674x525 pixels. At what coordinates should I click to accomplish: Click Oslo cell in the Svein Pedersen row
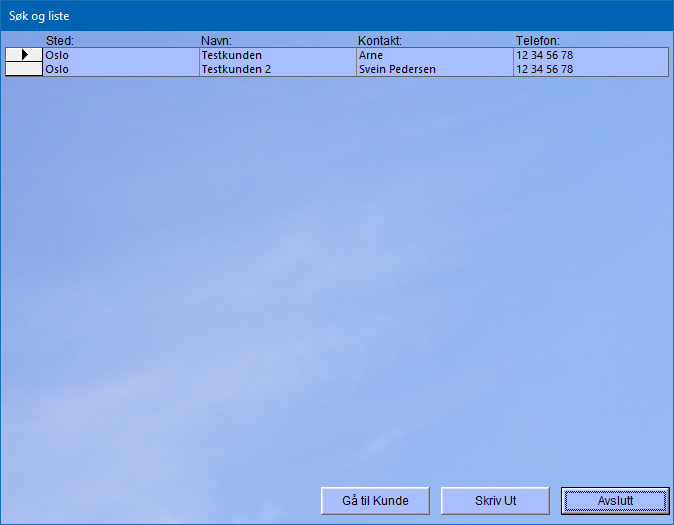[121, 69]
